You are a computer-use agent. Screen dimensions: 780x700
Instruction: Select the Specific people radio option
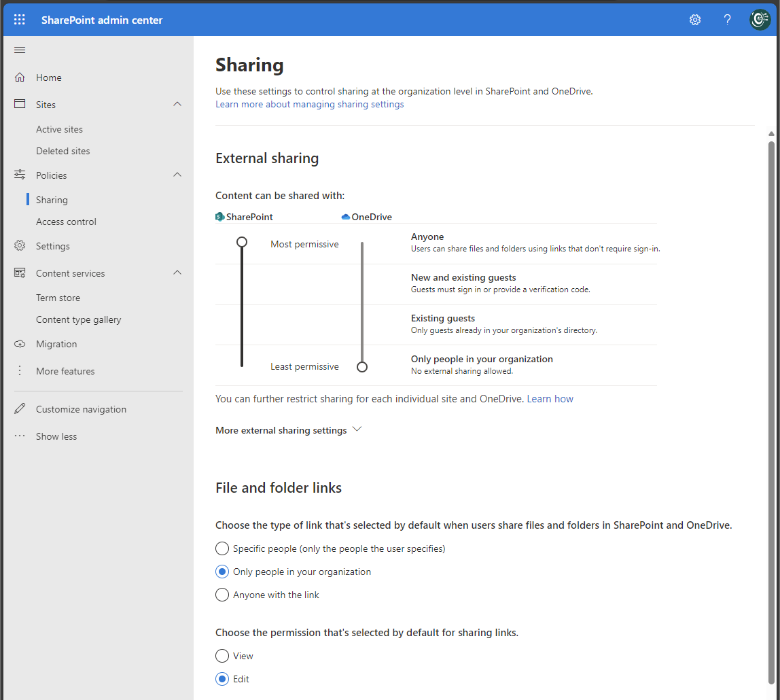point(222,548)
